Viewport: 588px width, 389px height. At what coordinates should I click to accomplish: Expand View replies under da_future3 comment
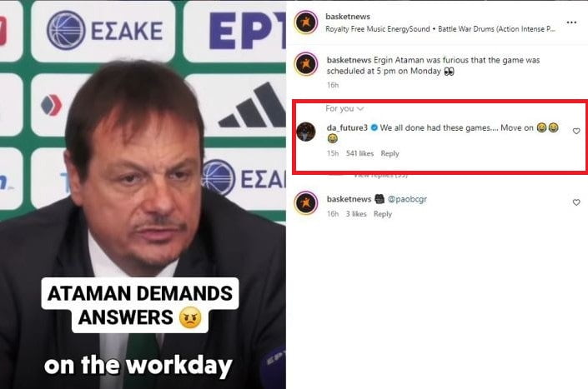pyautogui.click(x=380, y=175)
